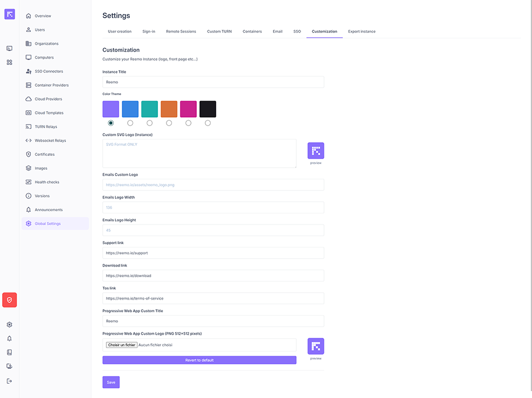The image size is (532, 398).
Task: Click the Reemo logo at top left
Action: pos(10,14)
